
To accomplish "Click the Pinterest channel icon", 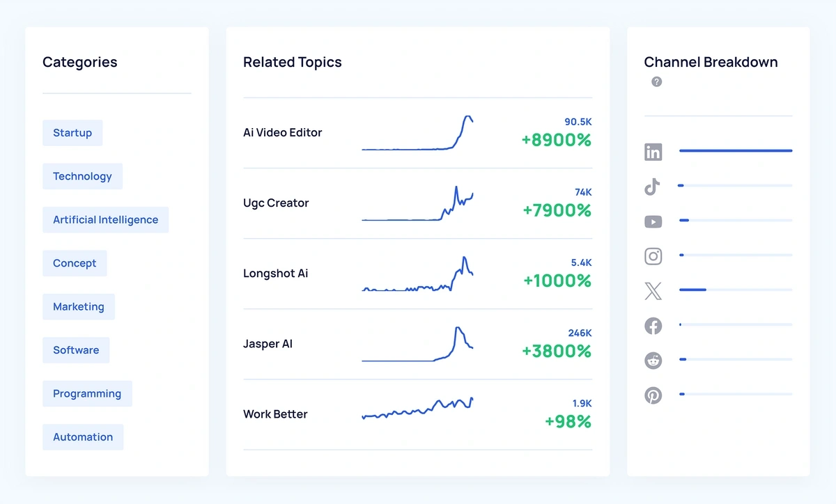I will tap(653, 395).
